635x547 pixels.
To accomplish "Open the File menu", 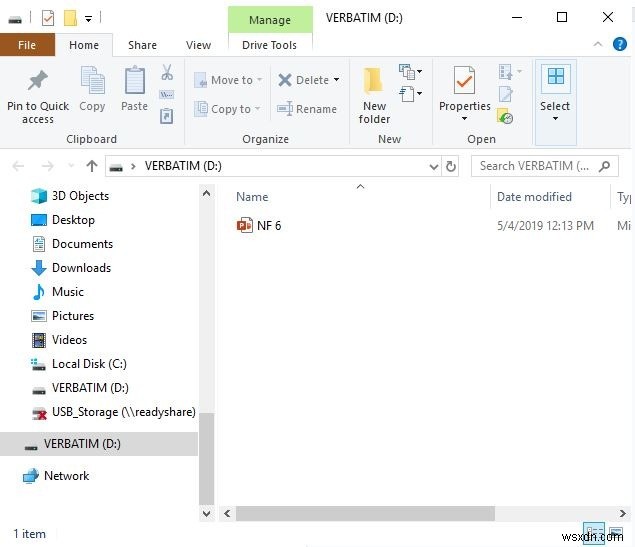I will 27,45.
